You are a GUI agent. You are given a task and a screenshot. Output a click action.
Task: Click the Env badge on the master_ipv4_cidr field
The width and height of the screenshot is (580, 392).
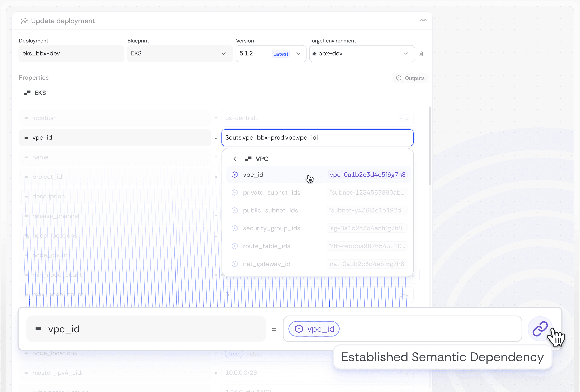coord(403,373)
